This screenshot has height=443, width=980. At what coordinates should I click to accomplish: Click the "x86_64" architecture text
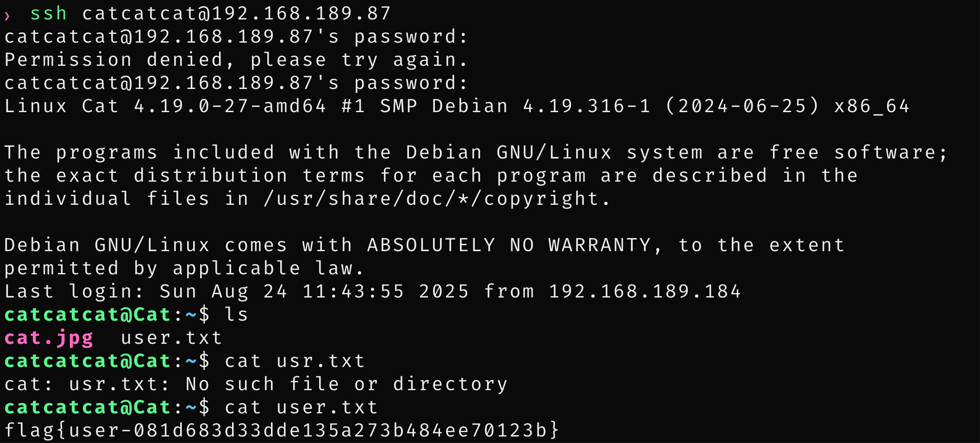[872, 106]
